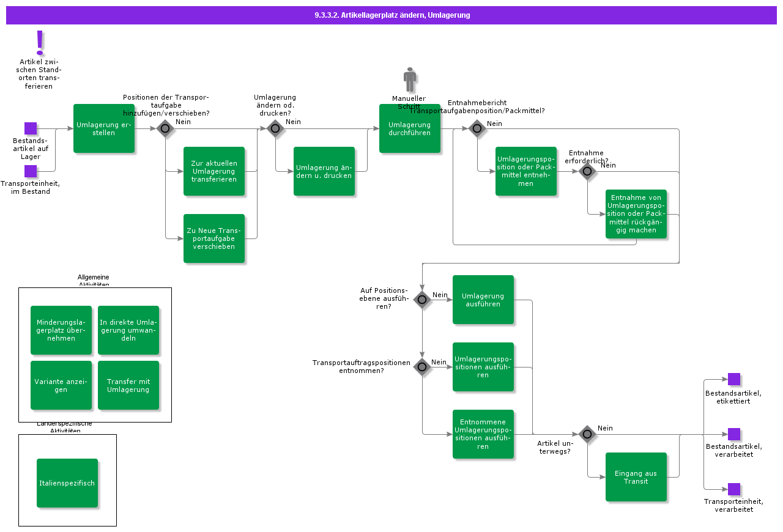Open the 'Italienspezifisch' activity box
This screenshot has width=783, height=532.
coord(67,483)
